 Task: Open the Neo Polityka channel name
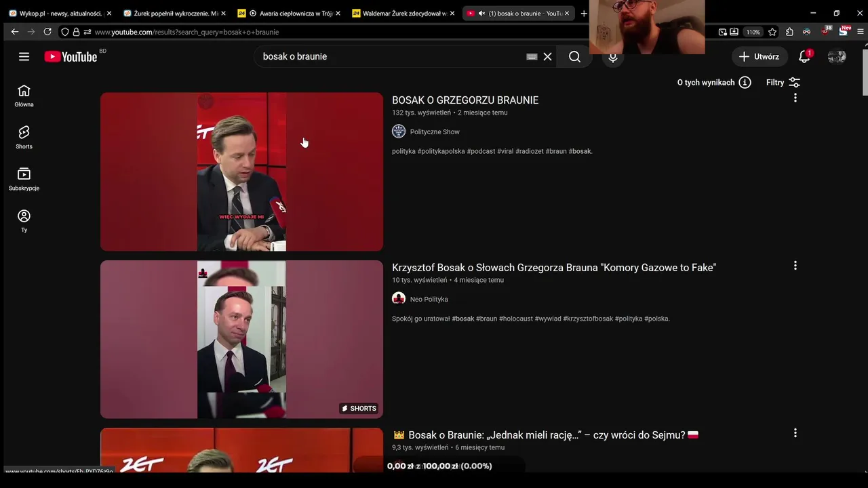tap(429, 300)
